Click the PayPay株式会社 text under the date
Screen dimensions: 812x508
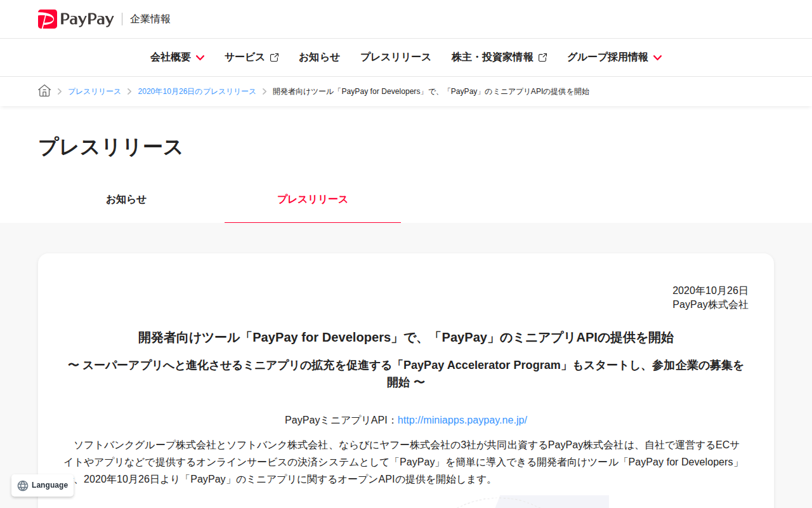click(710, 304)
